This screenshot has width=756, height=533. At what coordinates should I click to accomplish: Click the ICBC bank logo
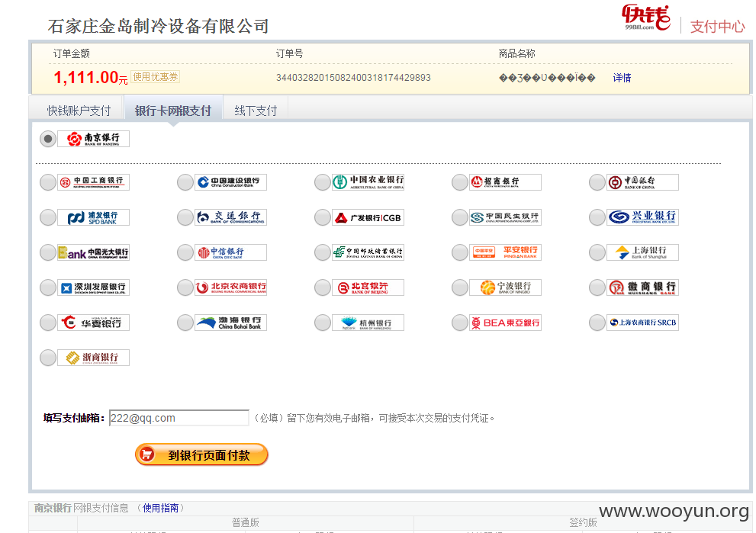tap(94, 182)
